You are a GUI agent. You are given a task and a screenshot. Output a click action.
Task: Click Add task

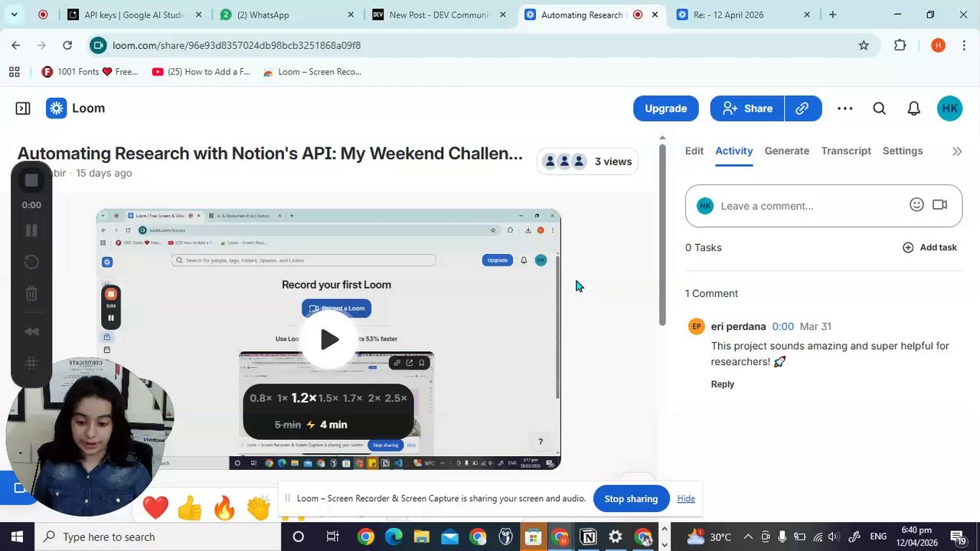(x=929, y=247)
